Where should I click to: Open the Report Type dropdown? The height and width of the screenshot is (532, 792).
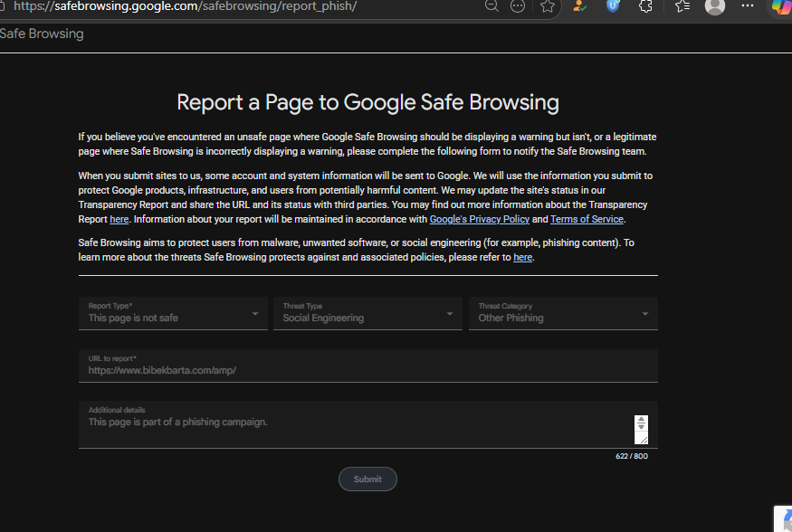tap(173, 313)
